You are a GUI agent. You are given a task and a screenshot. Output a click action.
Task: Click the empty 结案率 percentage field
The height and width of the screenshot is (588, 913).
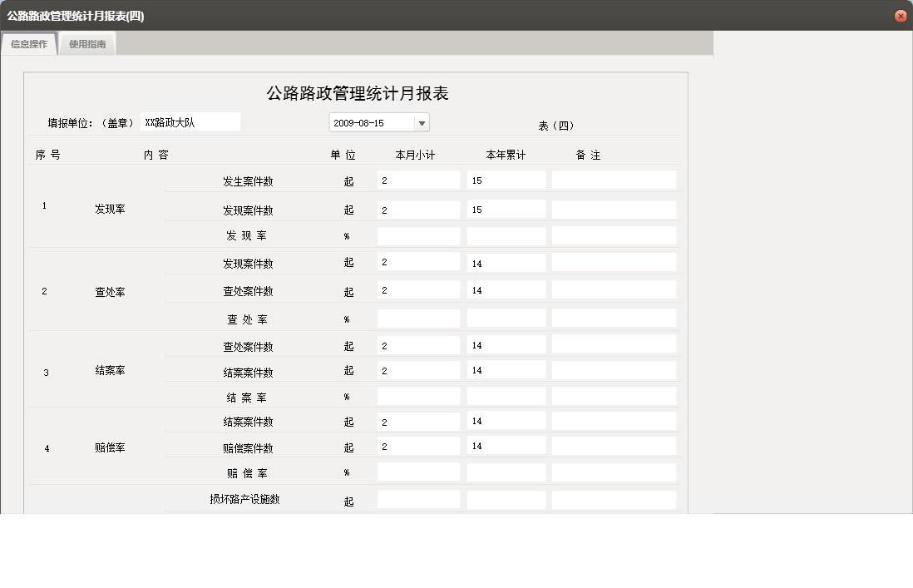417,395
